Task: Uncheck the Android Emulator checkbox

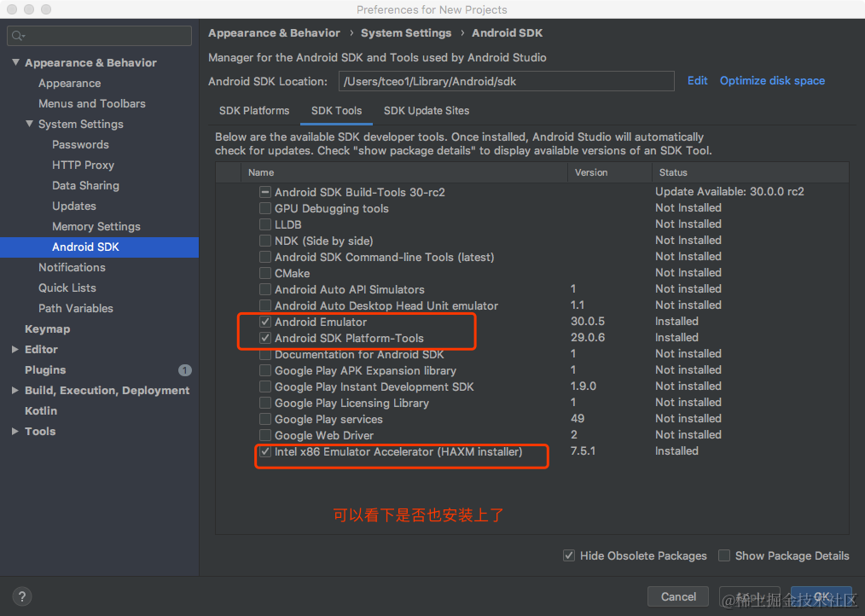Action: click(x=265, y=322)
